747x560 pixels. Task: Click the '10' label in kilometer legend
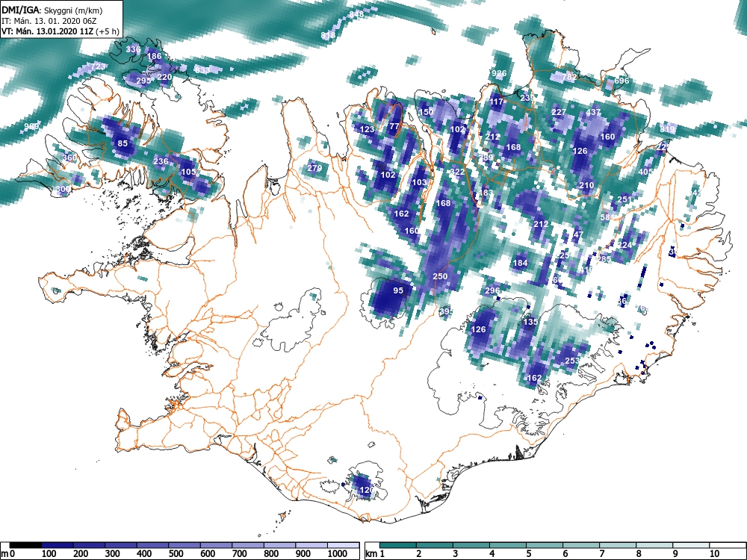click(x=713, y=553)
